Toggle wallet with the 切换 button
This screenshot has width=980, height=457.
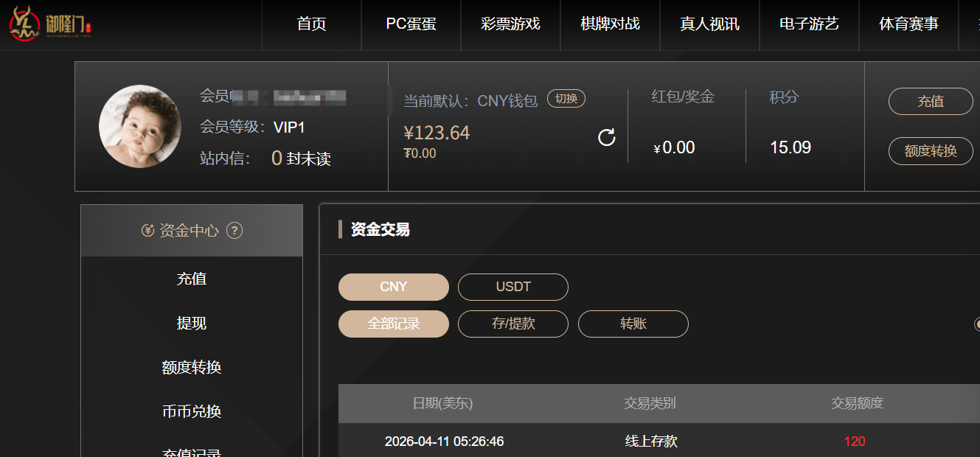(566, 99)
